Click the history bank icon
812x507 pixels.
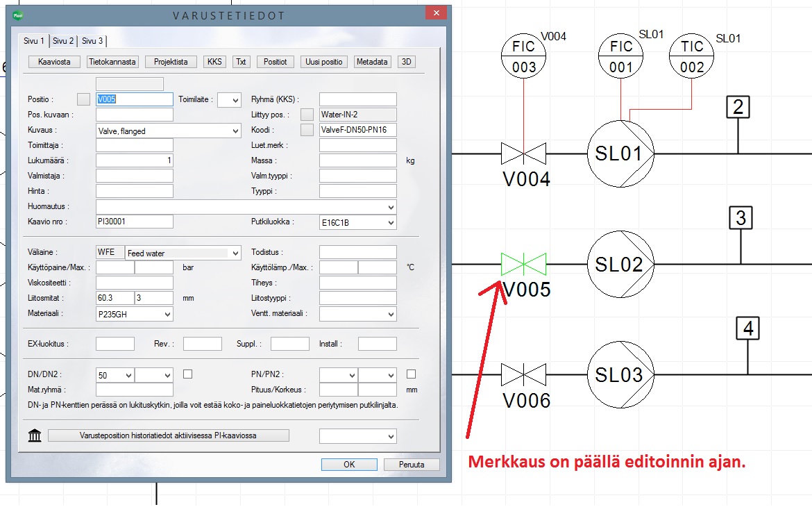click(x=35, y=436)
